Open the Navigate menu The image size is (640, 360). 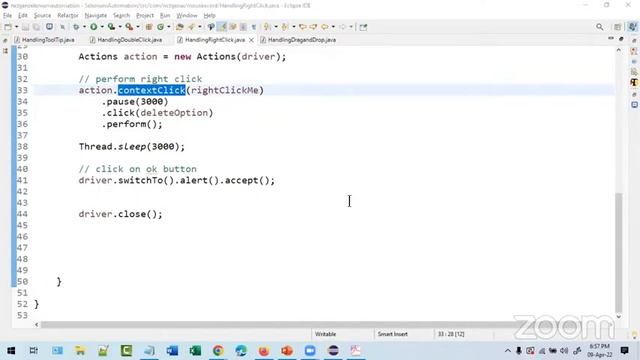coord(96,16)
